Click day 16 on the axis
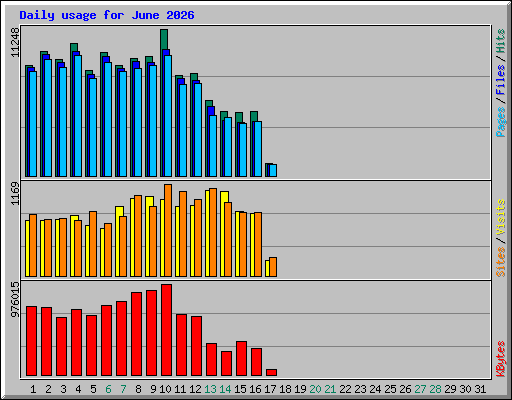 pos(255,389)
